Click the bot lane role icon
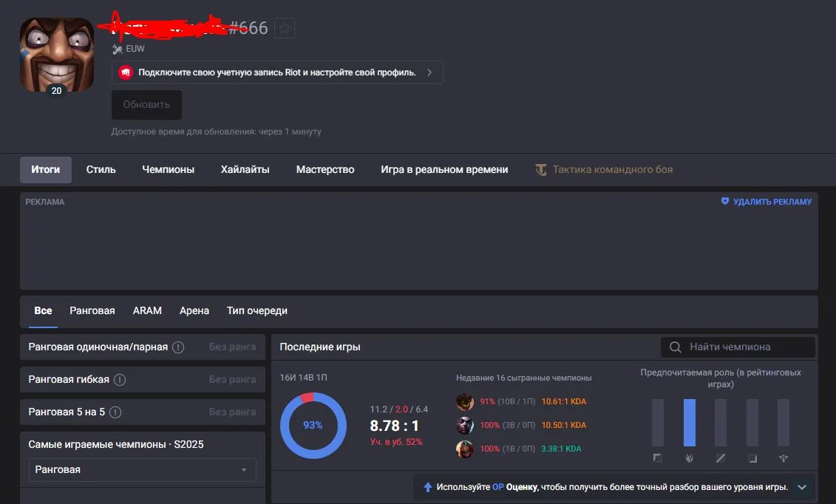 752,458
